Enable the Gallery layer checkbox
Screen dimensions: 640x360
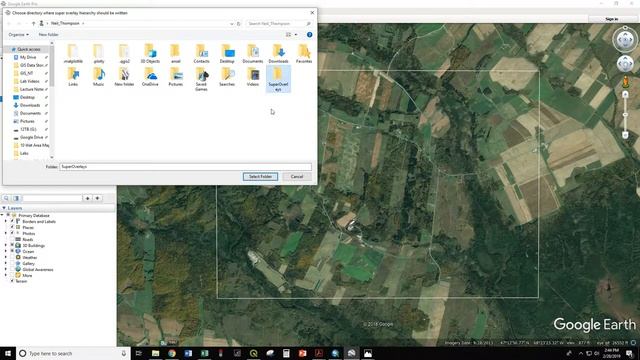(12, 263)
